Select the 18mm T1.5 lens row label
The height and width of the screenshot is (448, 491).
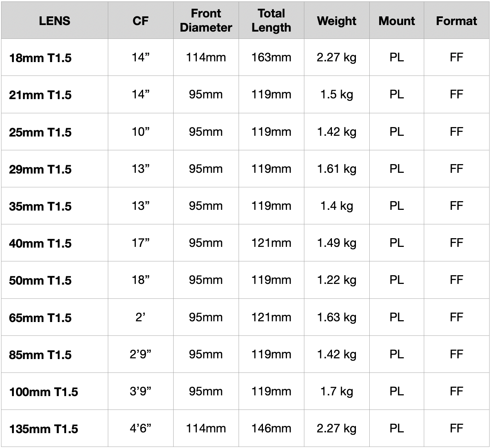click(x=40, y=58)
